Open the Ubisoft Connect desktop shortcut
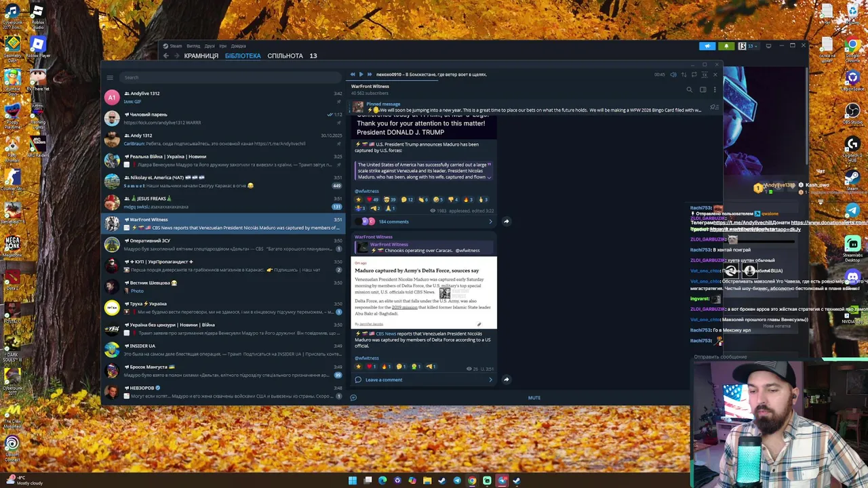This screenshot has width=868, height=488. coord(12,449)
